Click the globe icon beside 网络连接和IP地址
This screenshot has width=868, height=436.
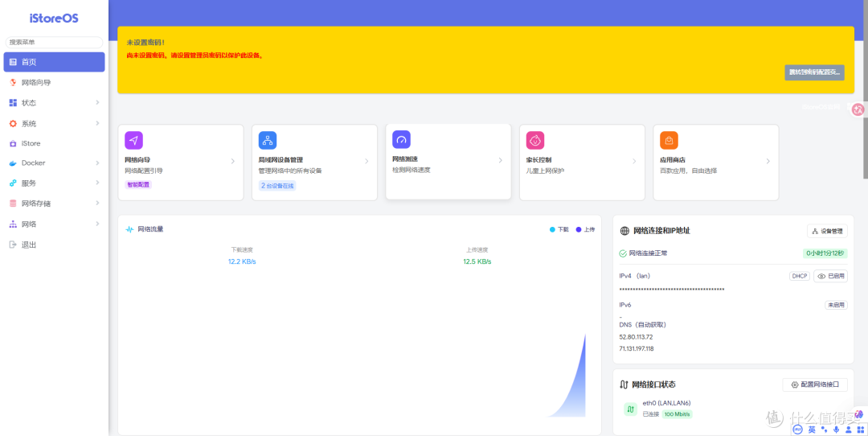pos(624,231)
